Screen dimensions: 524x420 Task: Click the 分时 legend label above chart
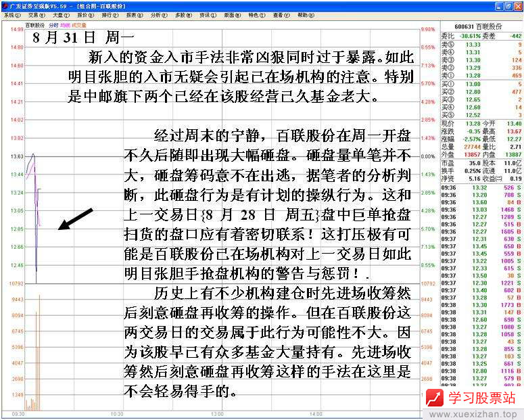click(53, 26)
